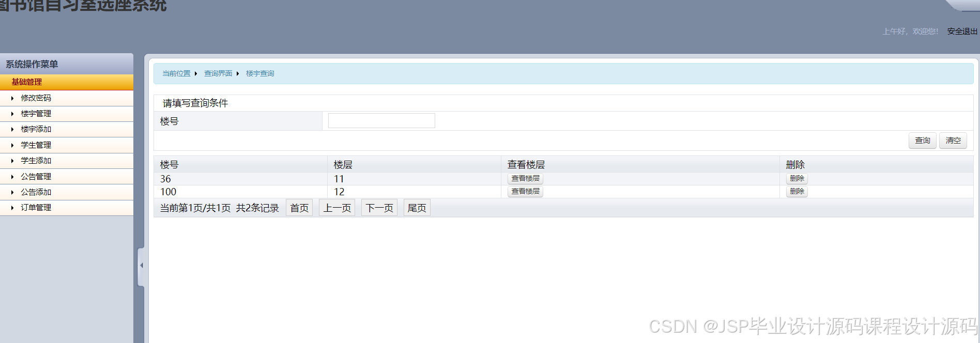The width and height of the screenshot is (980, 343).
Task: Open the 学生添加 menu item
Action: [67, 161]
